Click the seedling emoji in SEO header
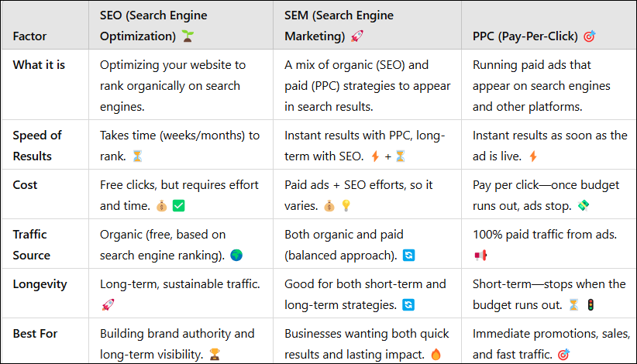Screen dimensions: 637x364 188,36
